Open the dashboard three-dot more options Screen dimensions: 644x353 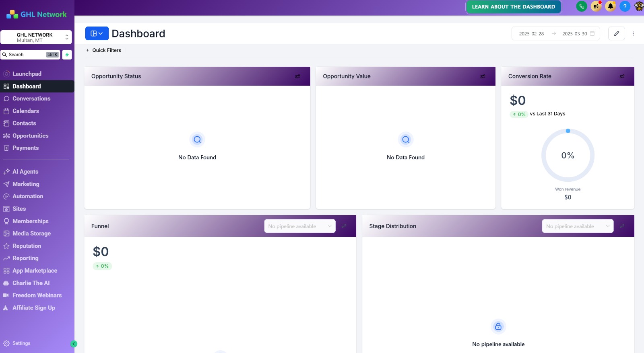pyautogui.click(x=633, y=33)
